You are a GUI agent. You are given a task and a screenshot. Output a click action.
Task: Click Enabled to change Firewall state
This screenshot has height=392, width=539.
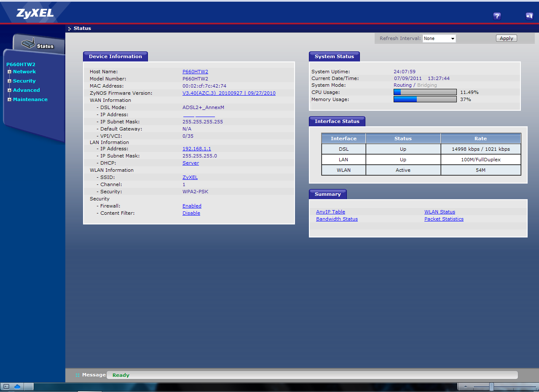point(192,205)
